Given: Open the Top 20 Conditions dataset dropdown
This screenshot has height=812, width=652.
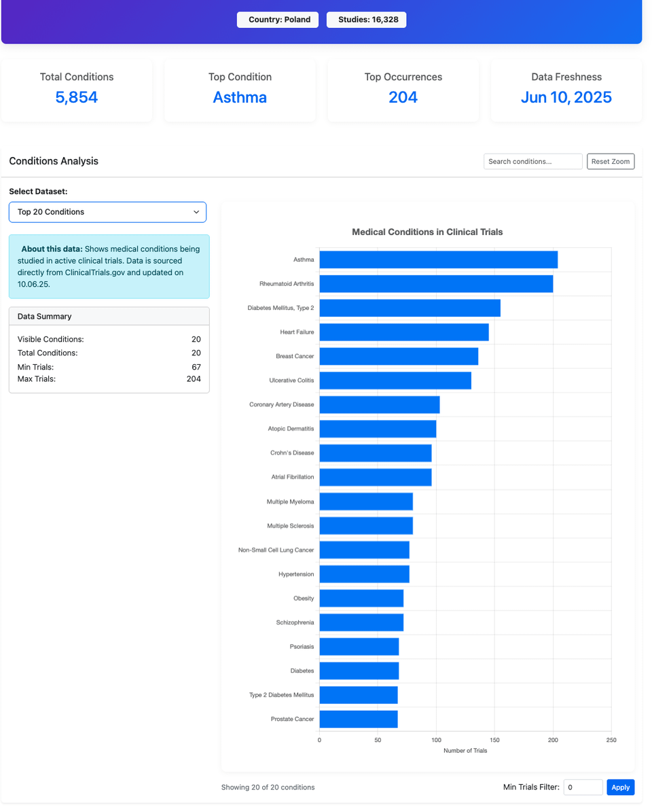Looking at the screenshot, I should click(107, 212).
